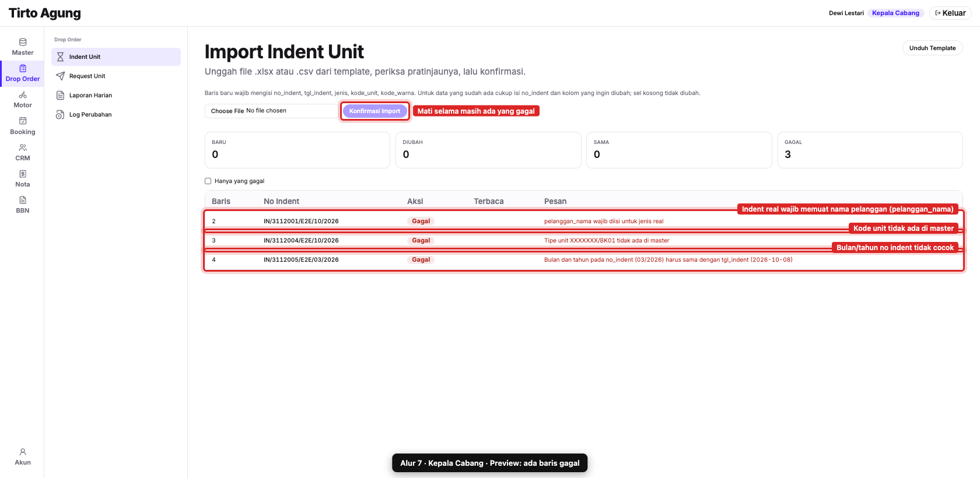Click the DIUBAH summary card
The height and width of the screenshot is (478, 980).
tap(488, 150)
